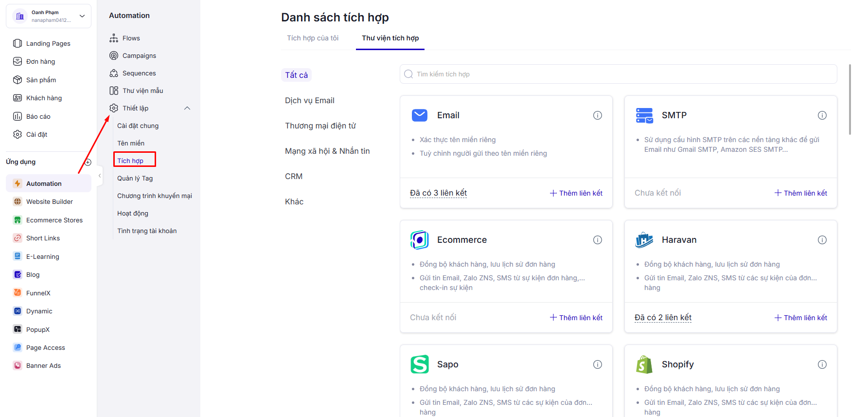The image size is (868, 417).
Task: Open Flows from the Automation menu
Action: coord(131,38)
